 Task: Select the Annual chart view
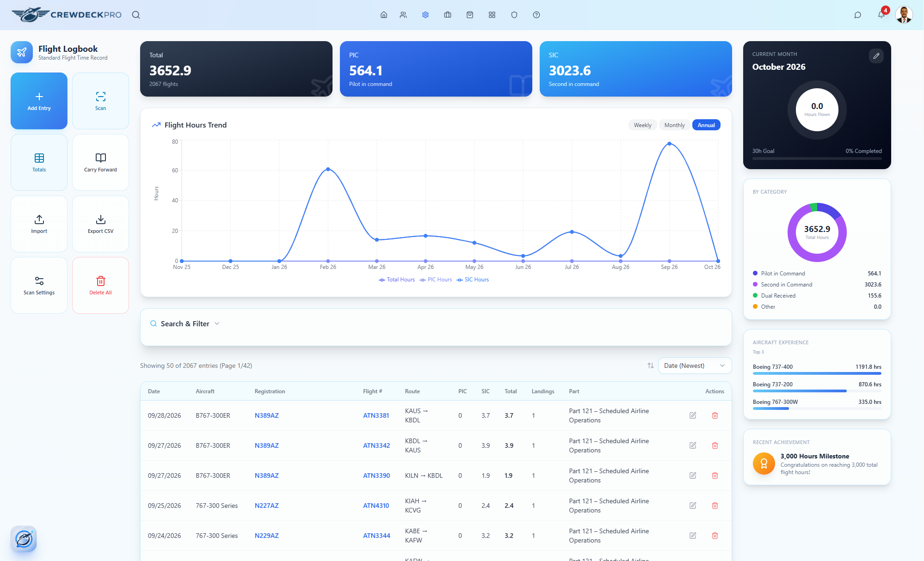tap(706, 125)
